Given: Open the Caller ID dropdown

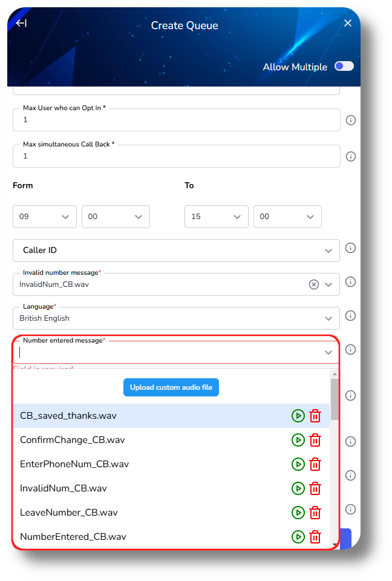Looking at the screenshot, I should pyautogui.click(x=176, y=251).
